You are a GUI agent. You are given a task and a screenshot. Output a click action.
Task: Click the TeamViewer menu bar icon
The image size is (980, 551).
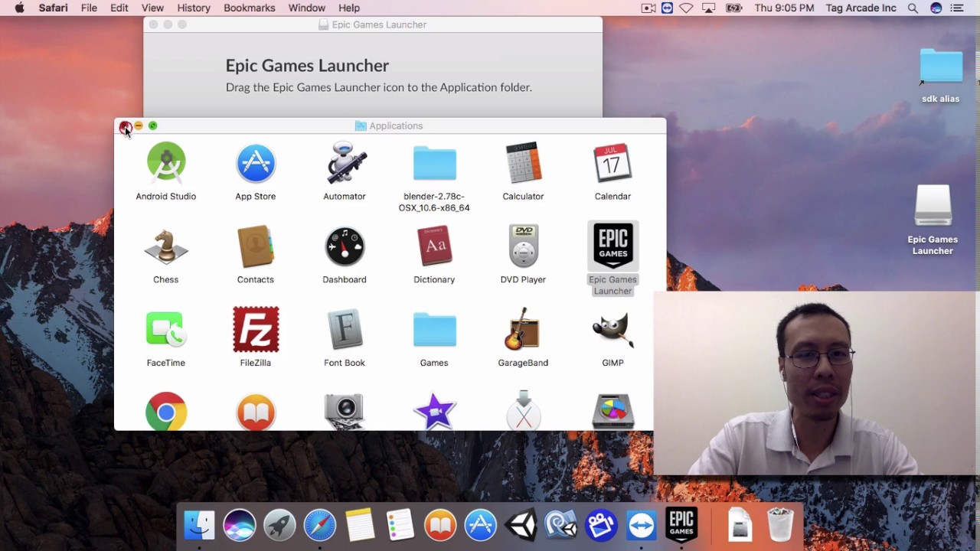(x=667, y=8)
